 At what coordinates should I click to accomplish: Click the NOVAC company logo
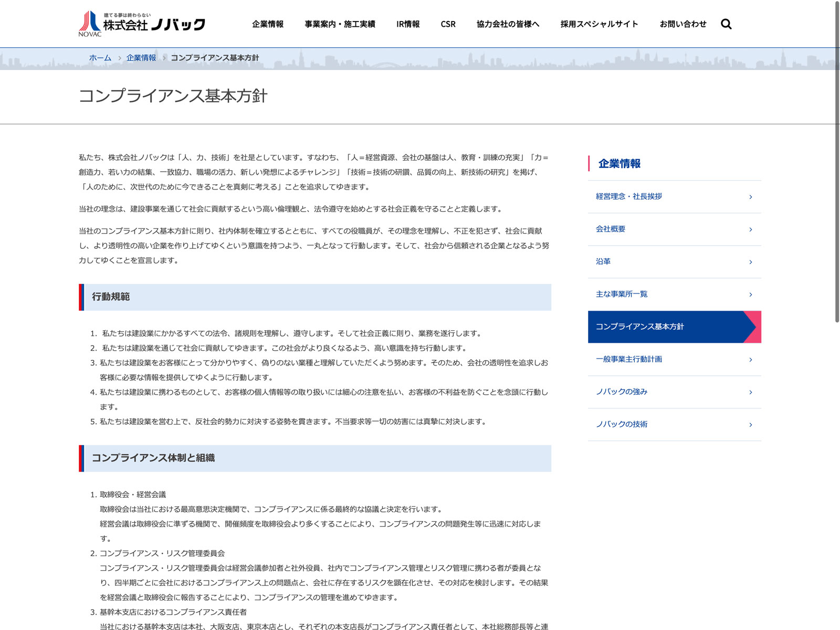[142, 24]
